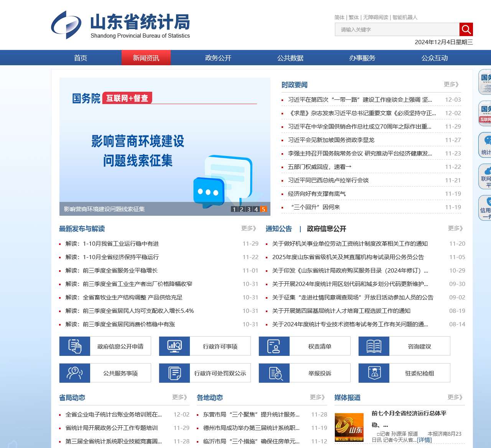The width and height of the screenshot is (491, 448).
Task: Click the keyword search input field
Action: [x=397, y=30]
